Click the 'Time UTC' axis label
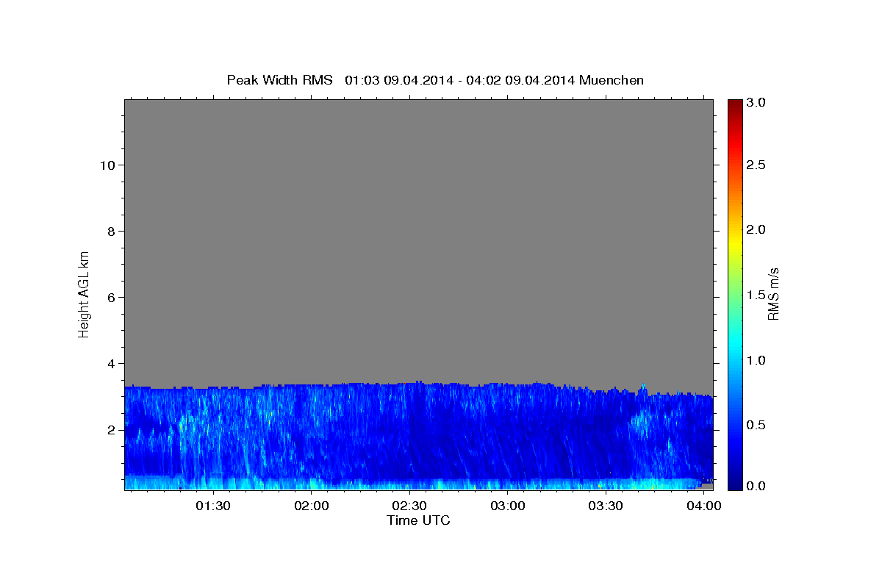 (418, 520)
